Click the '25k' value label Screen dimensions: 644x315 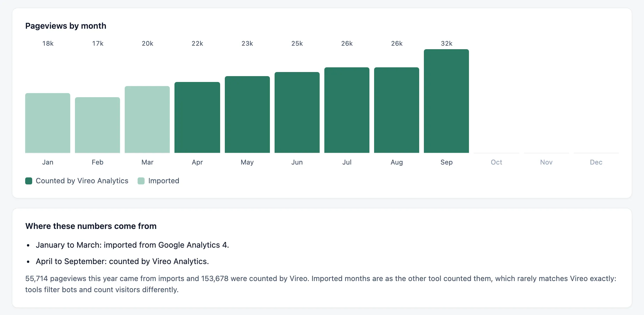297,44
